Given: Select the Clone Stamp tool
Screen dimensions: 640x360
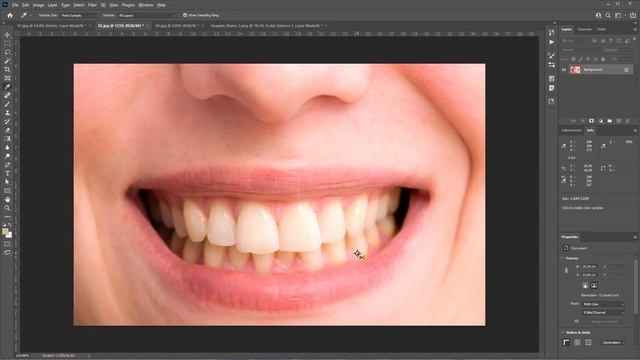Looking at the screenshot, I should [x=7, y=113].
